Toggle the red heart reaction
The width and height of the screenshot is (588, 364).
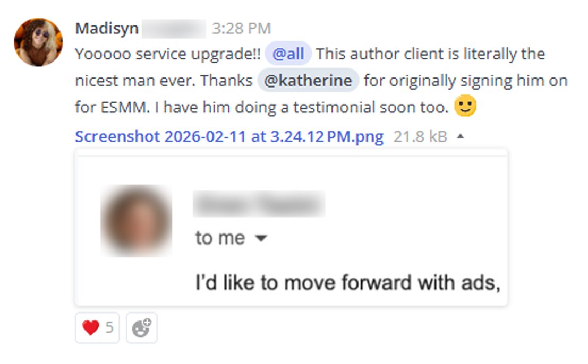point(97,328)
